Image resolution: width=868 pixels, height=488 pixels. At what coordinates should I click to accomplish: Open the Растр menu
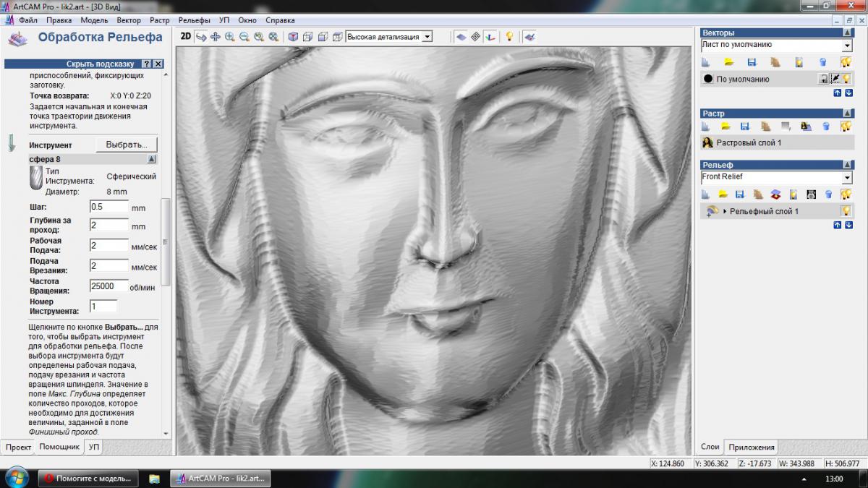160,20
